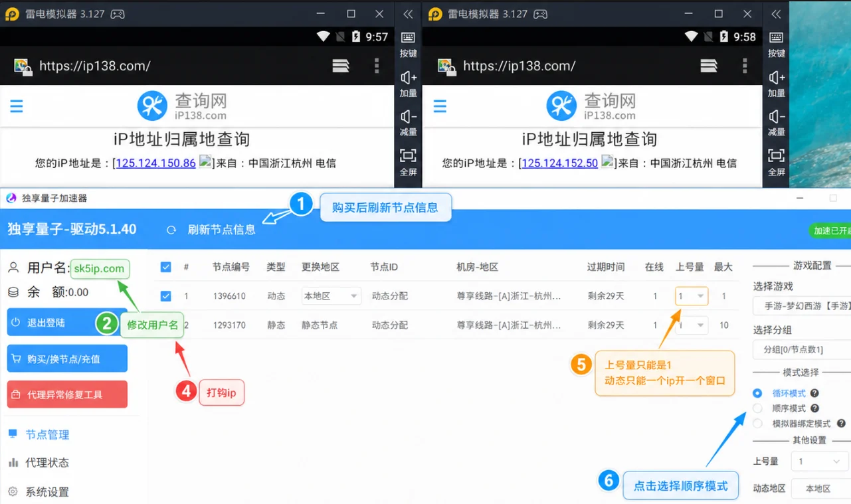Open ip138 hamburger menu in right emulator
The width and height of the screenshot is (851, 504).
[x=440, y=106]
